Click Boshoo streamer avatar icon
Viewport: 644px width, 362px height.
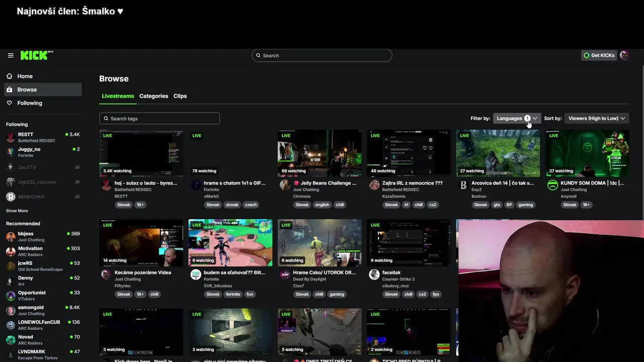click(463, 185)
